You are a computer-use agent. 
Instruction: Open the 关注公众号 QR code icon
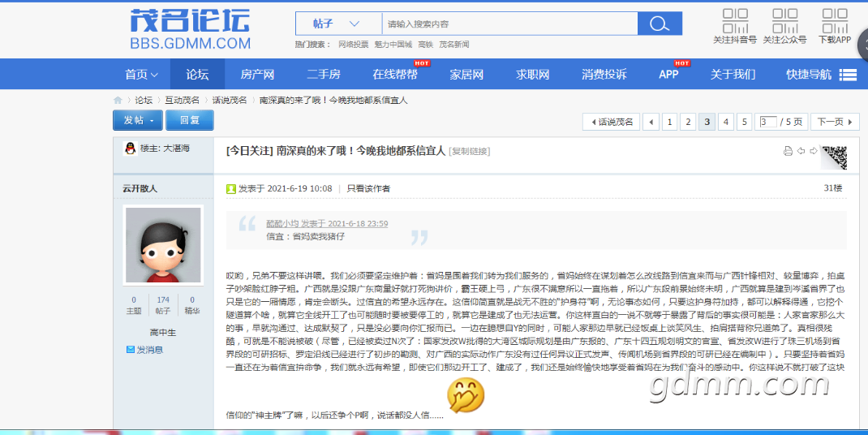pyautogui.click(x=784, y=20)
